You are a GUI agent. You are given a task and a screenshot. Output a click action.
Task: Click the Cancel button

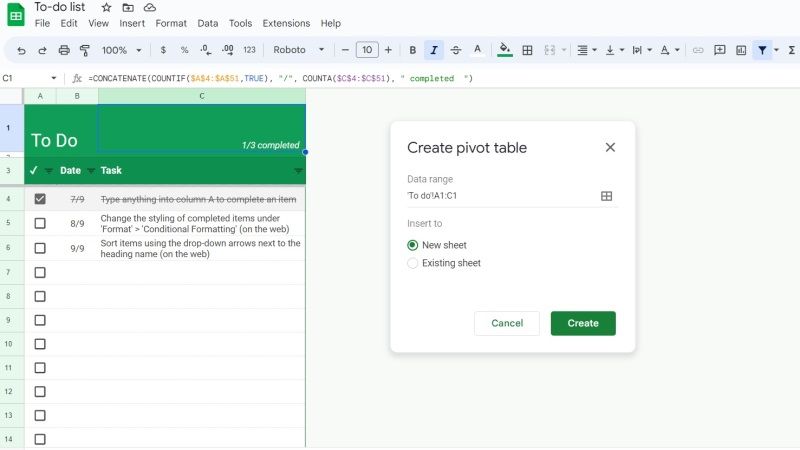point(507,323)
